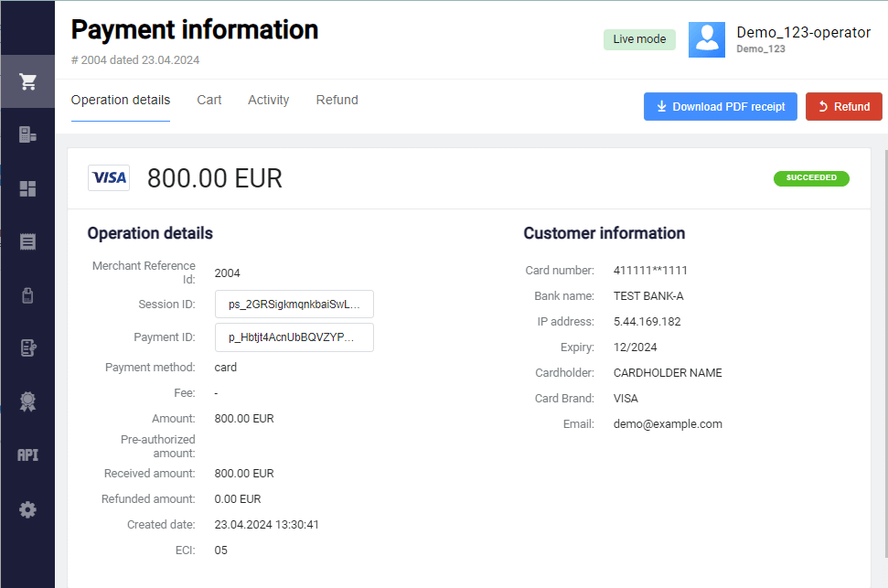Click the Live mode badge
Screen dimensions: 888x588
pos(639,39)
